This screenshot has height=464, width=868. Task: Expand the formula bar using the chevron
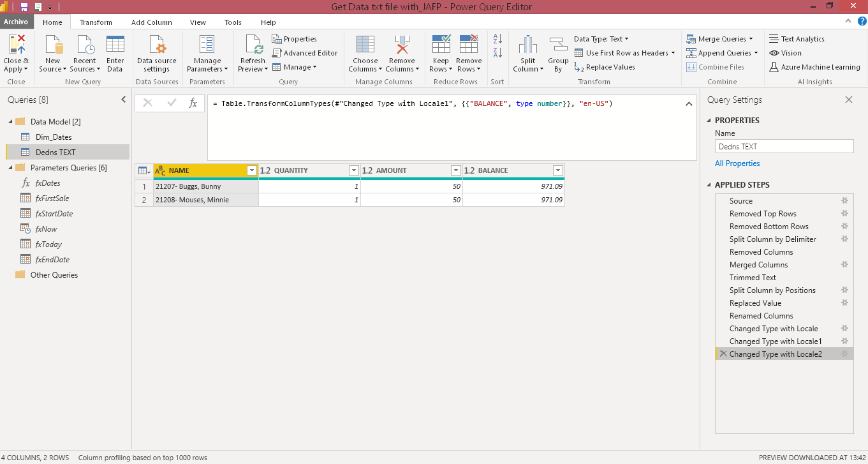coord(689,103)
